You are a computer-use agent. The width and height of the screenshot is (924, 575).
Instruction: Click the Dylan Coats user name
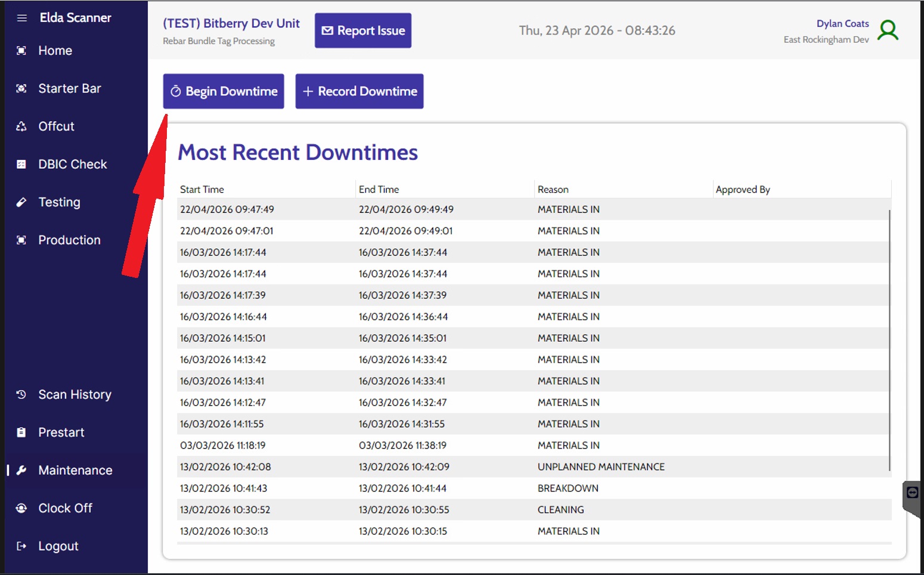pyautogui.click(x=842, y=23)
